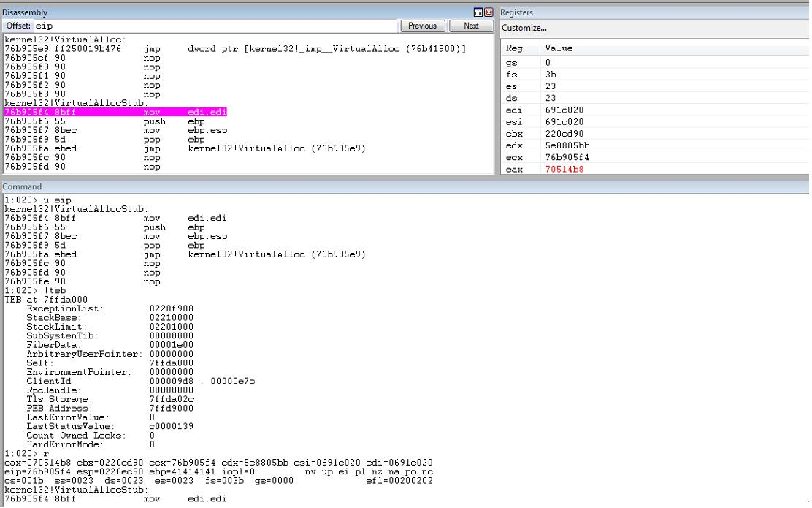
Task: Select the edx register value 5e8805bb
Action: [567, 145]
